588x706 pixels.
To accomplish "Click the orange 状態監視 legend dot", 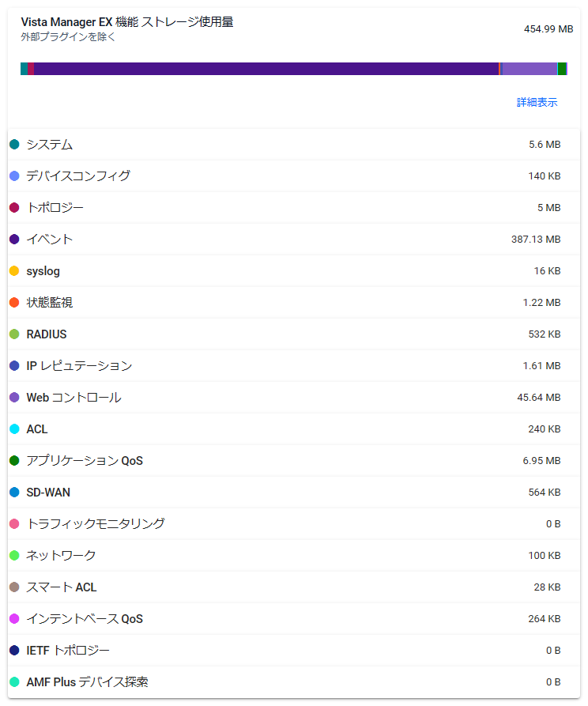I will tap(14, 303).
